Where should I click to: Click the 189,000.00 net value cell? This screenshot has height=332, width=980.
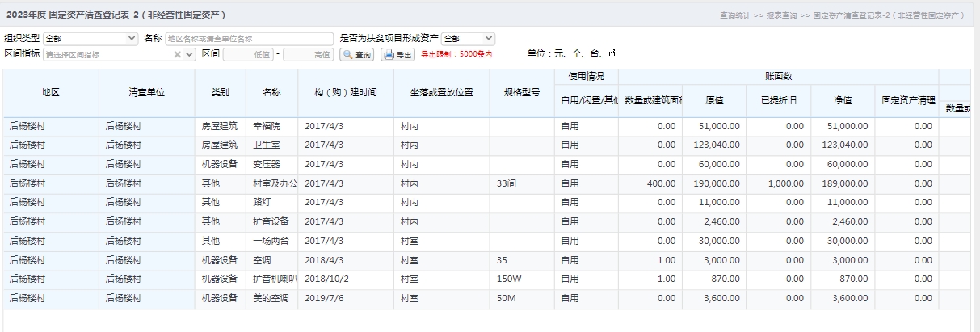pyautogui.click(x=842, y=183)
